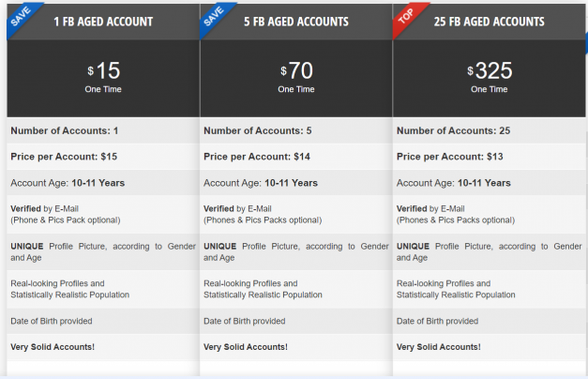Click 'Price per Account: $14' row
The width and height of the screenshot is (588, 379).
(296, 157)
